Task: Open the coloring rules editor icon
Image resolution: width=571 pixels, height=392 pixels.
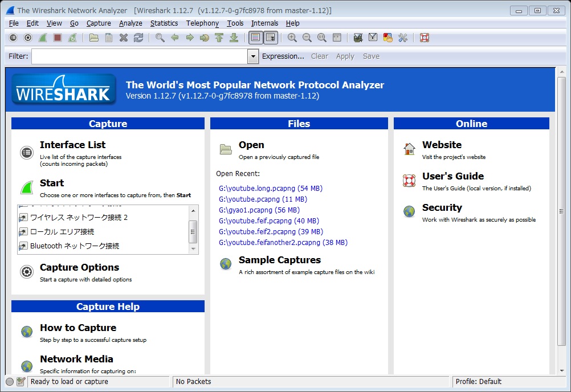Action: pyautogui.click(x=388, y=38)
